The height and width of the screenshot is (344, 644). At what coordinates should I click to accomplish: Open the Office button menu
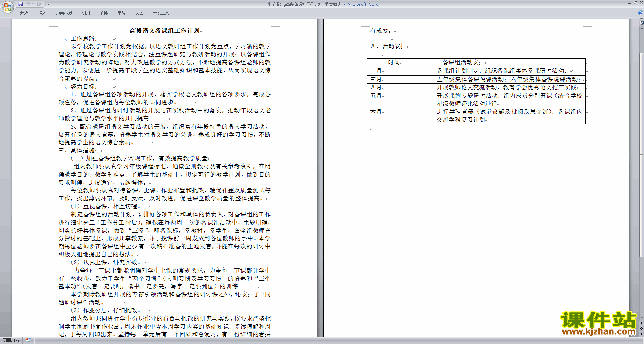click(x=7, y=7)
